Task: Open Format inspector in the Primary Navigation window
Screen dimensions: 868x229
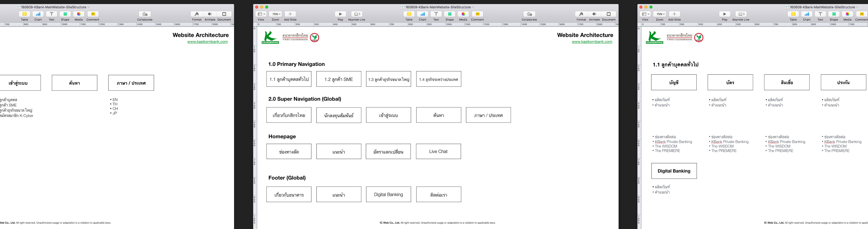Action: tap(581, 14)
